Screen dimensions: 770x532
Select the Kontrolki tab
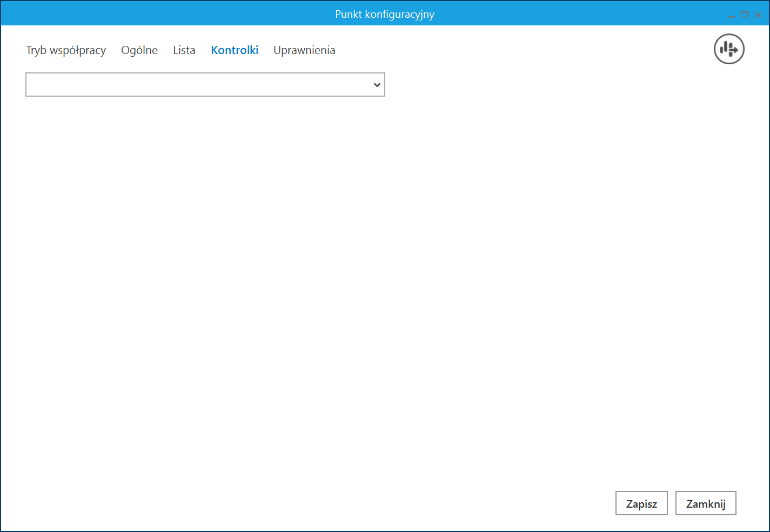(x=235, y=50)
